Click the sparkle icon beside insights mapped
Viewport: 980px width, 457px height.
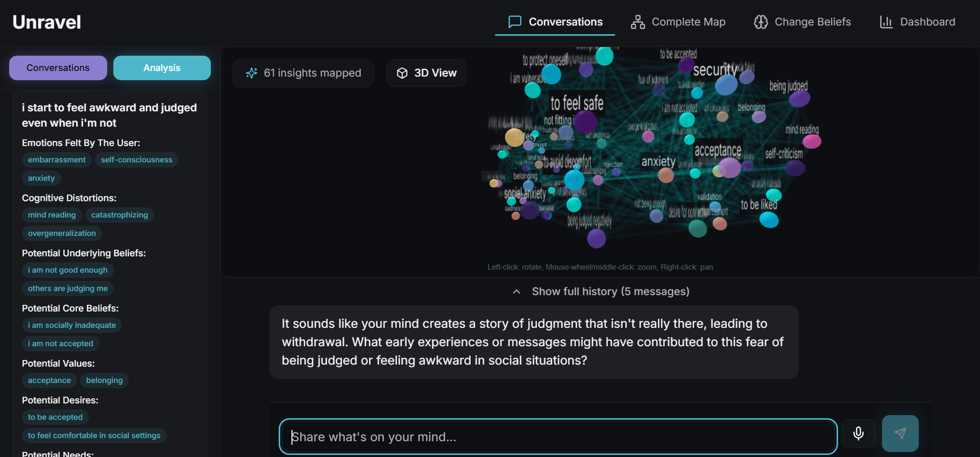coord(252,73)
